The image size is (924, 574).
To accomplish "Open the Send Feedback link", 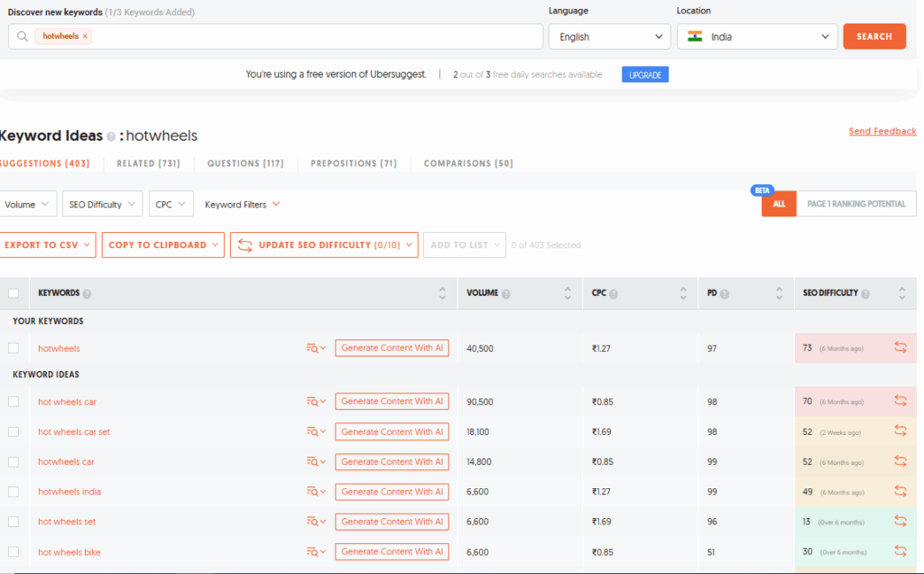I will click(882, 131).
